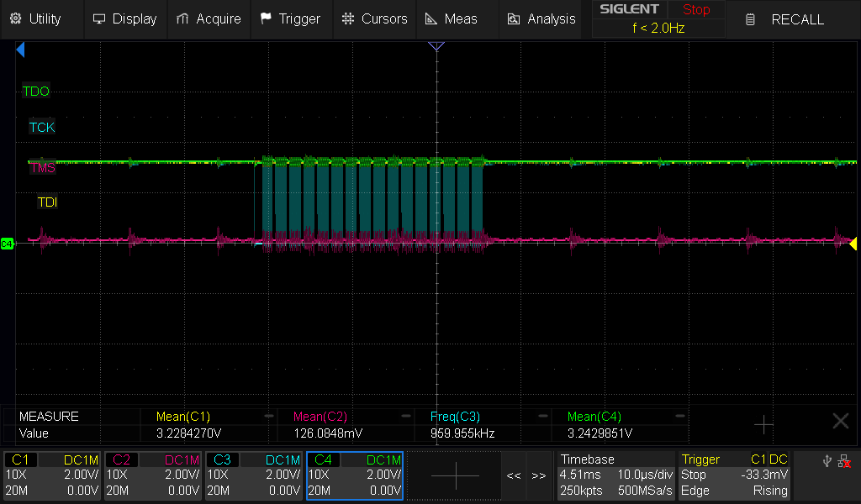Toggle channel C2 settings box

click(153, 475)
